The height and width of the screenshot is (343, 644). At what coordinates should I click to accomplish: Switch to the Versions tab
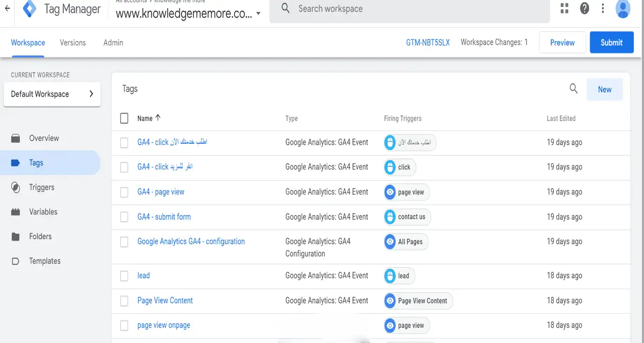pos(73,43)
